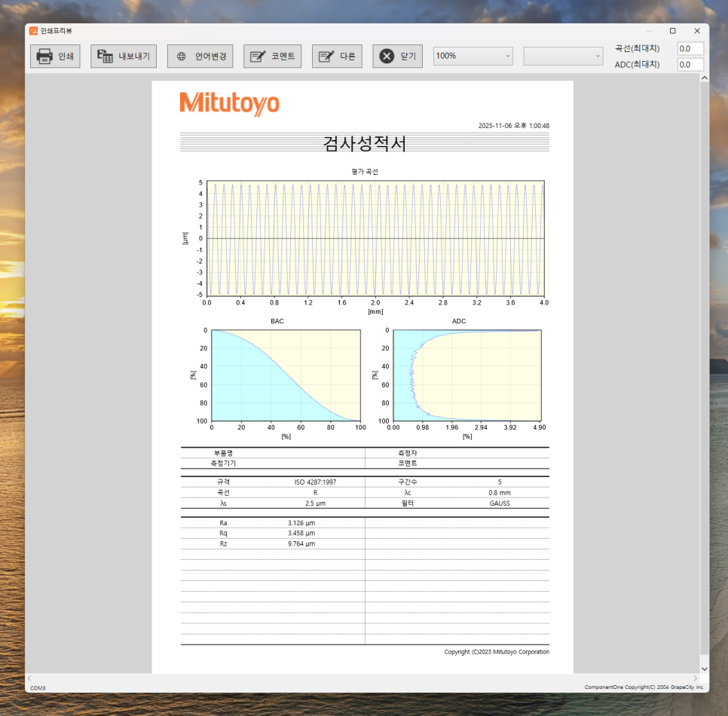The image size is (728, 716).
Task: Click the globe icon for 언어변경
Action: [182, 57]
